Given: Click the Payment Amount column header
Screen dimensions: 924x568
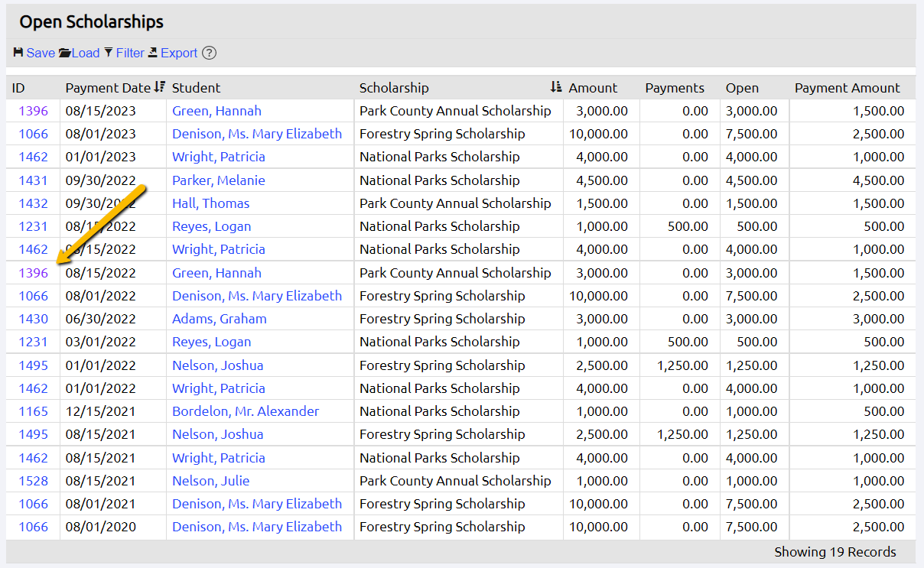Looking at the screenshot, I should coord(847,88).
